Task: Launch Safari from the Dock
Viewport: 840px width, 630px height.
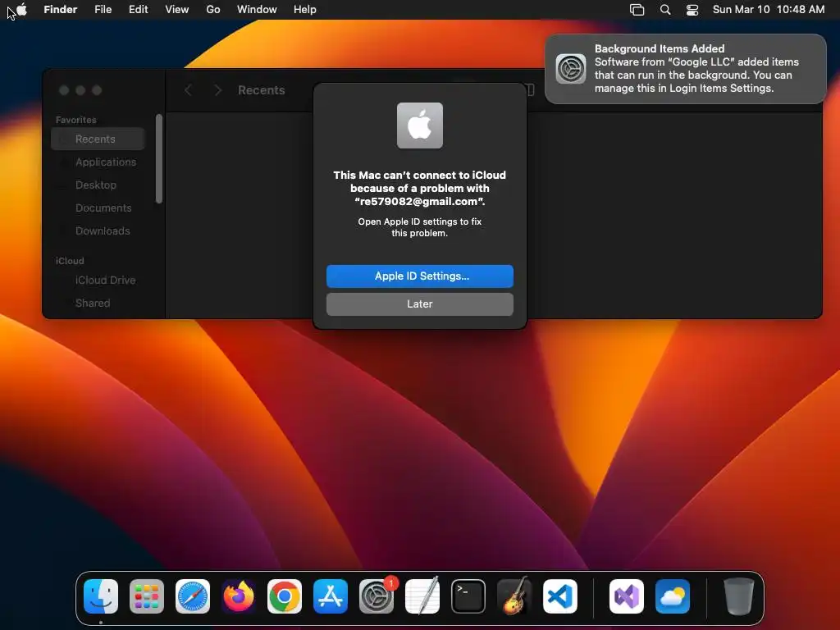Action: [x=193, y=596]
